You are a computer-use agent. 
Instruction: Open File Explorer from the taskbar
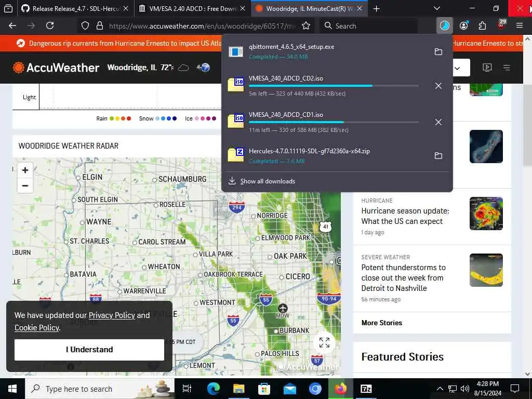pyautogui.click(x=239, y=389)
